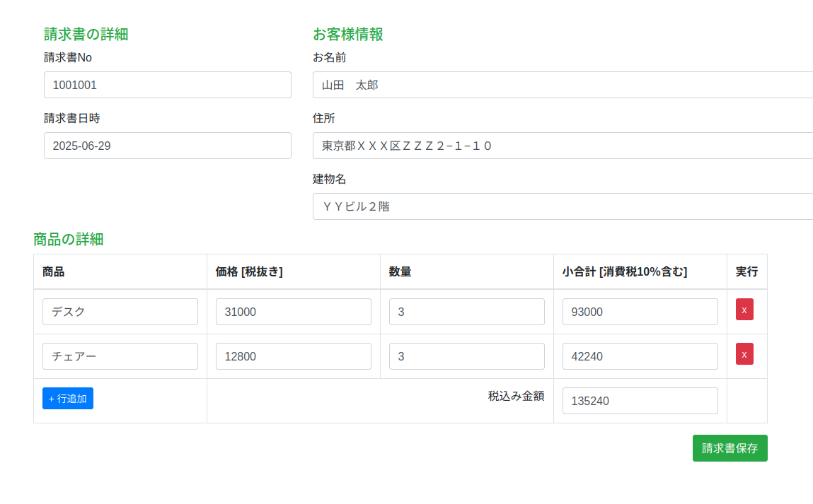Click the チェアー product name field
Screen dimensions: 813x504
[120, 356]
